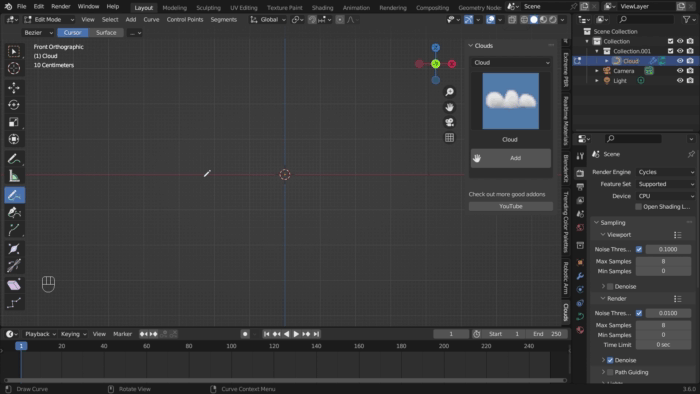Open the Tool properties tab icon
Image resolution: width=700 pixels, height=394 pixels.
click(x=580, y=156)
